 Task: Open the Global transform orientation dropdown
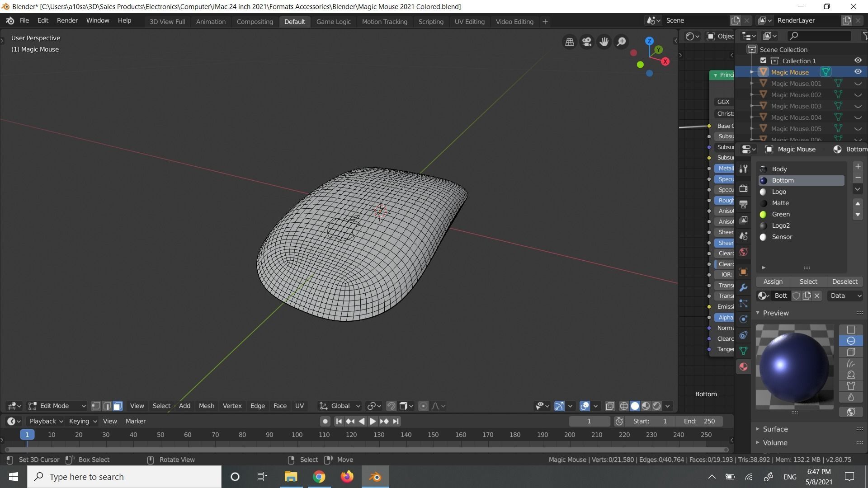[x=340, y=406]
